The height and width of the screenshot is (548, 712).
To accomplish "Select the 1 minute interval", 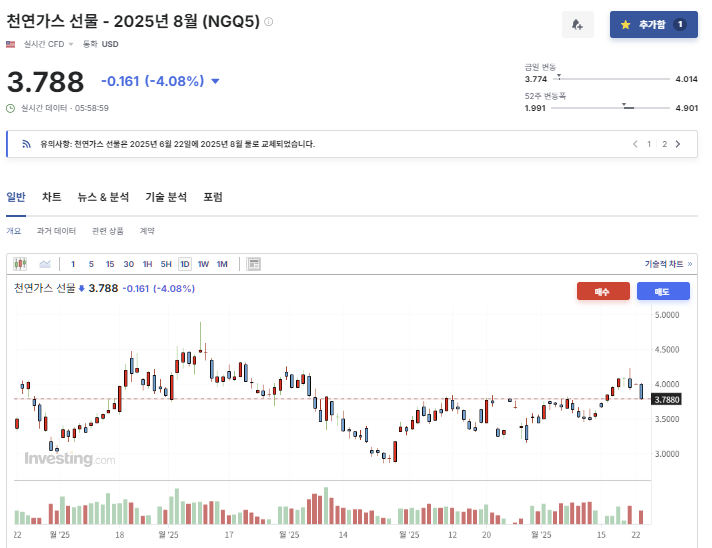I will point(73,264).
